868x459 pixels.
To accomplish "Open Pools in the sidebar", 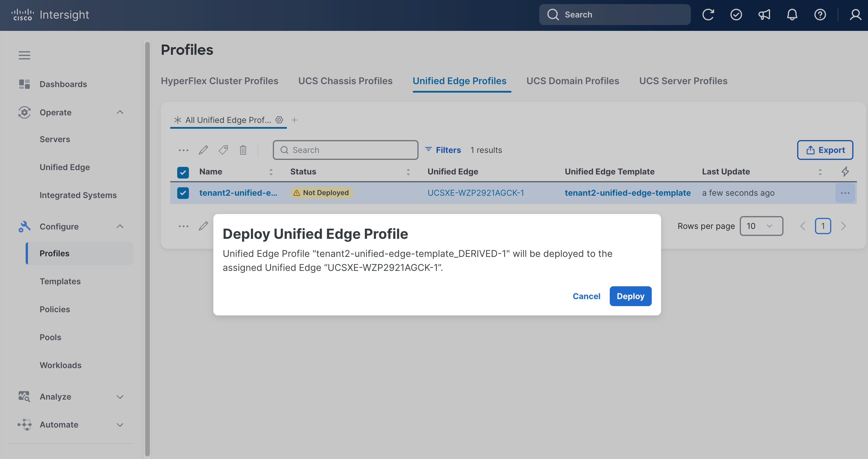I will pyautogui.click(x=50, y=338).
